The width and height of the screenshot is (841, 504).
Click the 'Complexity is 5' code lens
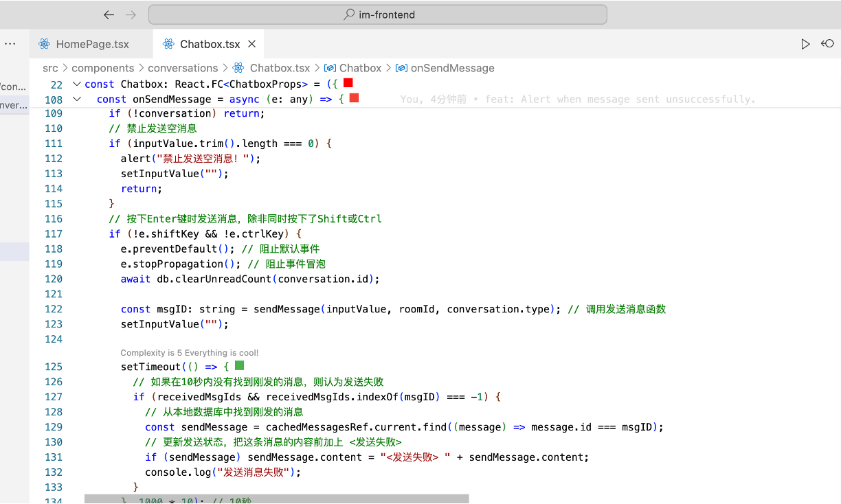tap(190, 353)
